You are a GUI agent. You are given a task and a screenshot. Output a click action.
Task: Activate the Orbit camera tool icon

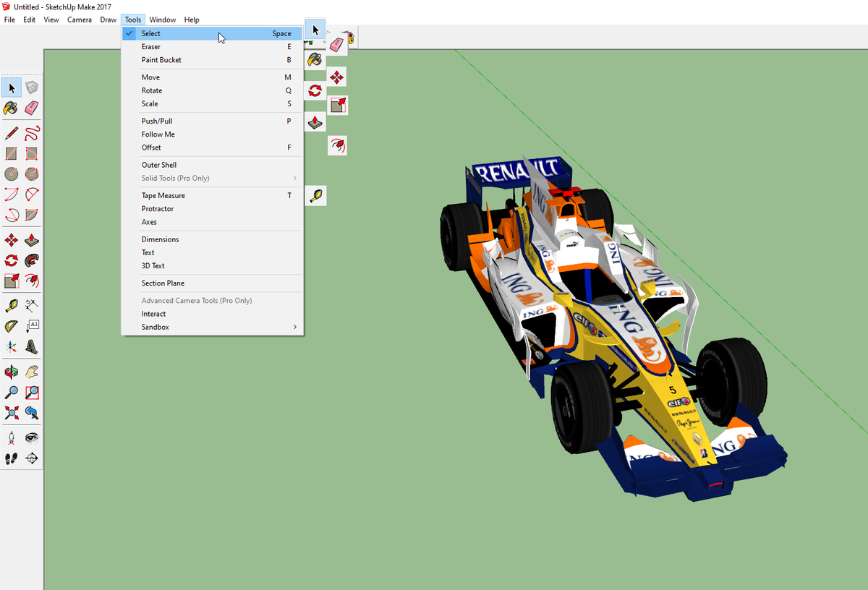(x=12, y=372)
